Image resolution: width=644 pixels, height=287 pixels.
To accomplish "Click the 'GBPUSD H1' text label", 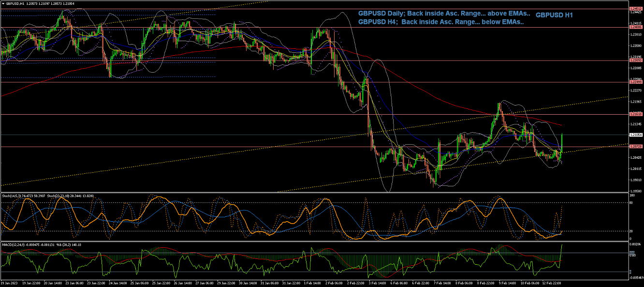I will point(554,15).
